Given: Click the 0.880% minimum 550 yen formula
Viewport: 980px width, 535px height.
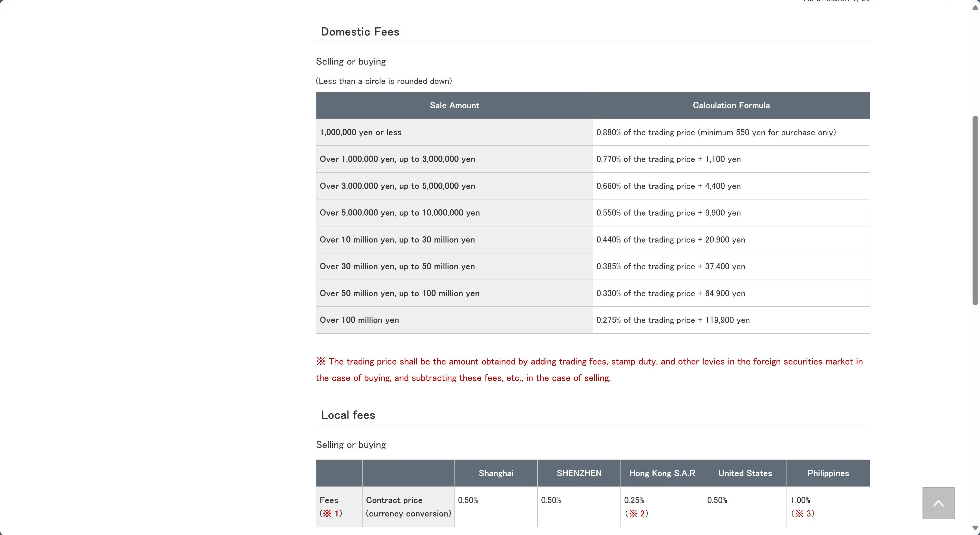Looking at the screenshot, I should pyautogui.click(x=731, y=132).
